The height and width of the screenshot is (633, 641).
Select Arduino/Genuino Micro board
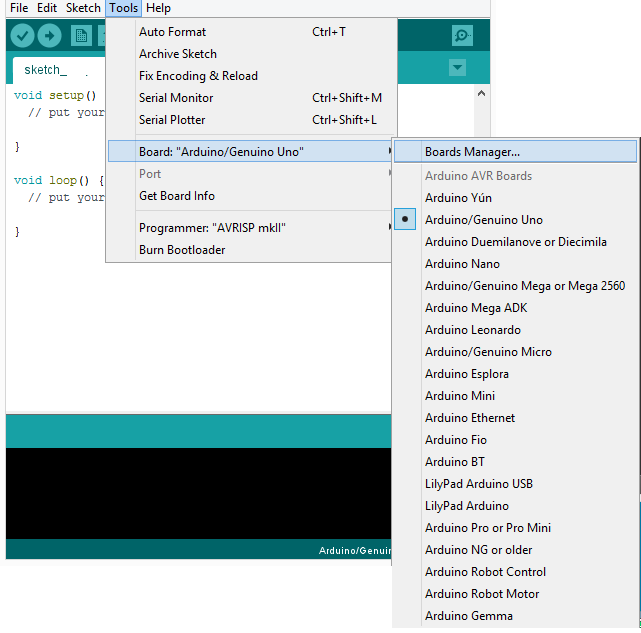pyautogui.click(x=515, y=352)
